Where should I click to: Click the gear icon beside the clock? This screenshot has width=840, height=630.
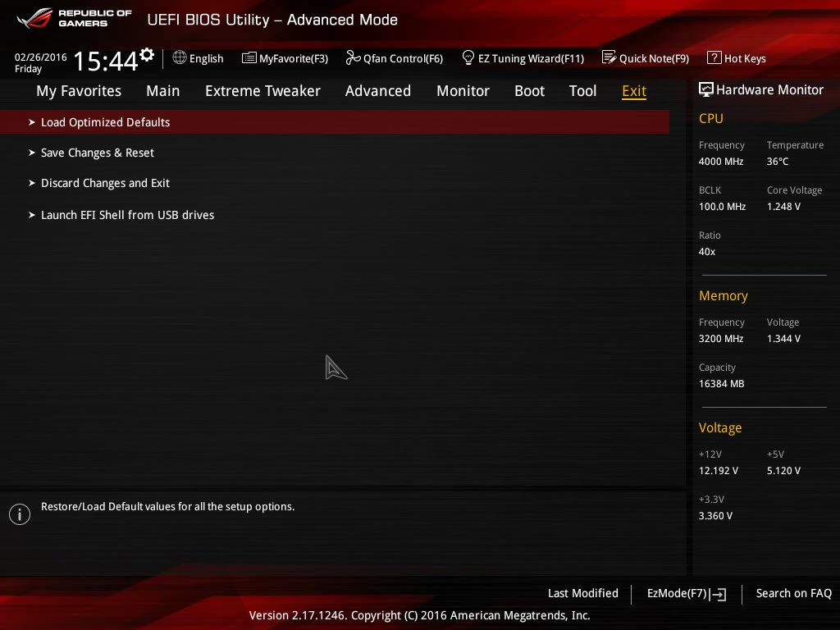pos(147,55)
